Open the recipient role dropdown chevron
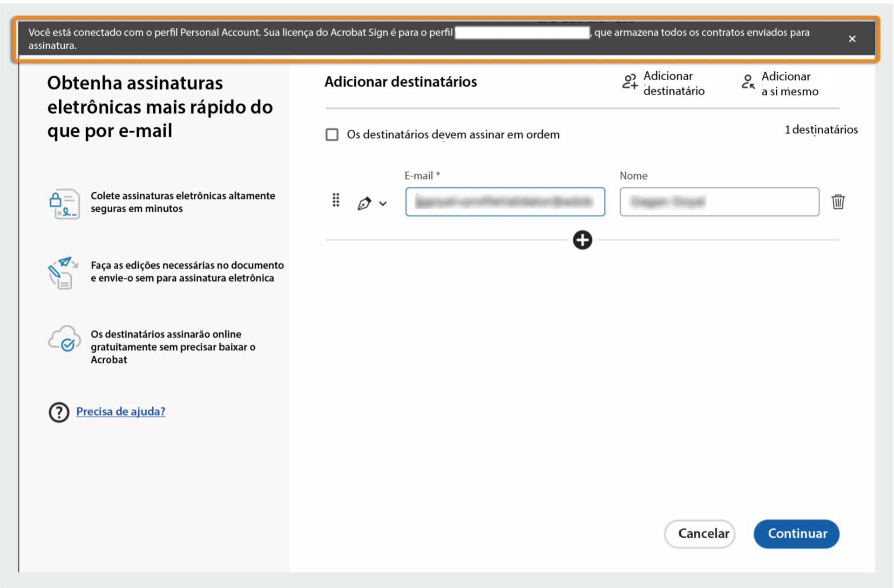Image resolution: width=894 pixels, height=588 pixels. click(x=383, y=203)
